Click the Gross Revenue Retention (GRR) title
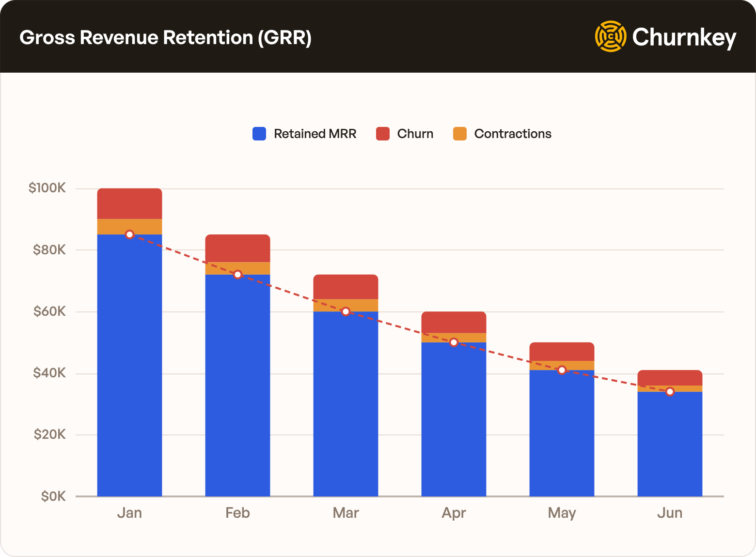This screenshot has width=756, height=557. point(165,37)
